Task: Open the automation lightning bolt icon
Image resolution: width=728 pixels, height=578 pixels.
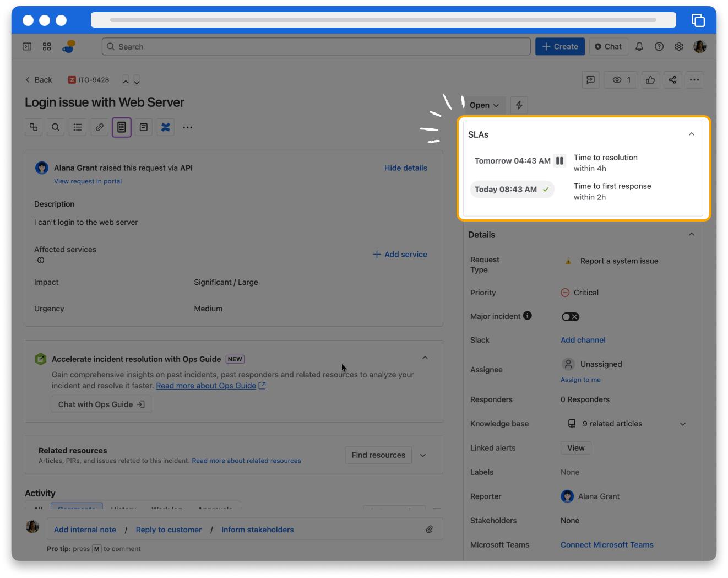Action: pos(519,105)
